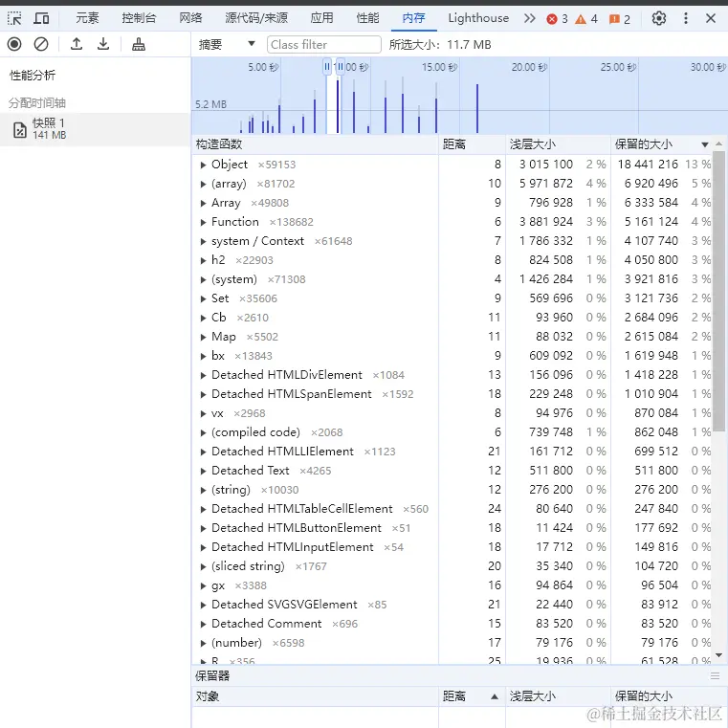Expand Detached HTMLTableCellElement row
This screenshot has width=728, height=728.
click(x=203, y=509)
